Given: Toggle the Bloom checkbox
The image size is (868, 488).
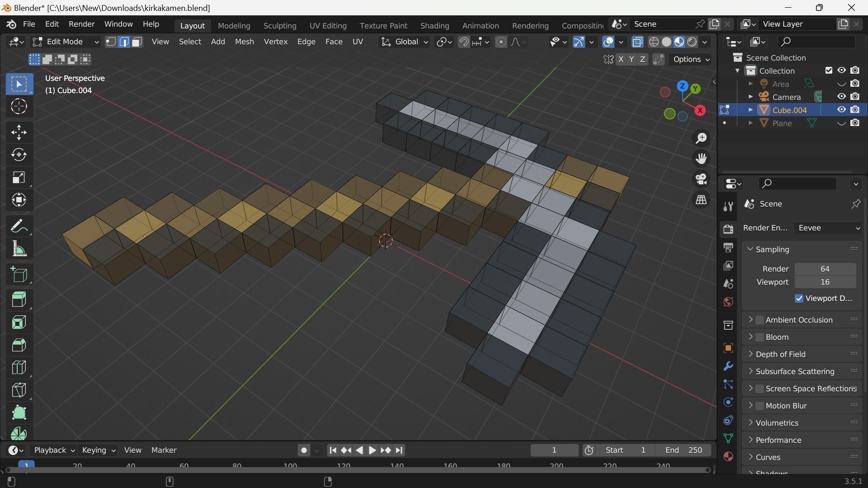Looking at the screenshot, I should (x=760, y=337).
